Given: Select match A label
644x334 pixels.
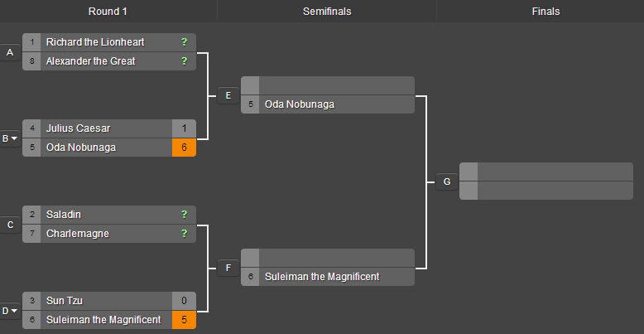Looking at the screenshot, I should [x=10, y=52].
